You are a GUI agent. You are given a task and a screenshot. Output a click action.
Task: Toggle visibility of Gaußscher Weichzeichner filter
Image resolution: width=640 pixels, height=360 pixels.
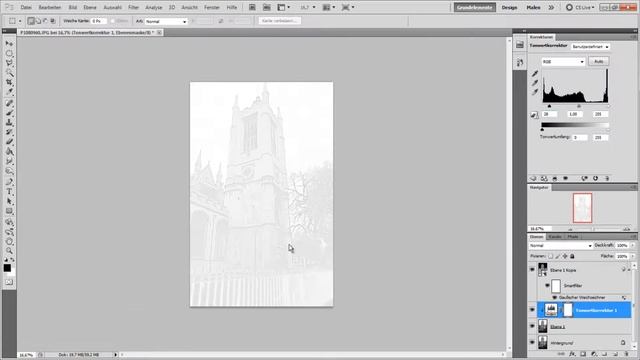(x=554, y=298)
